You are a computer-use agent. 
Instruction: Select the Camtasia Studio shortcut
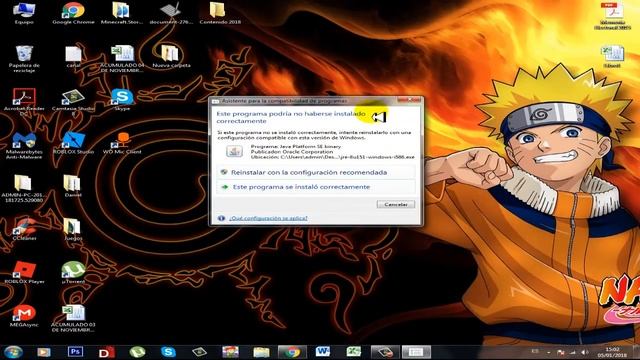(73, 102)
